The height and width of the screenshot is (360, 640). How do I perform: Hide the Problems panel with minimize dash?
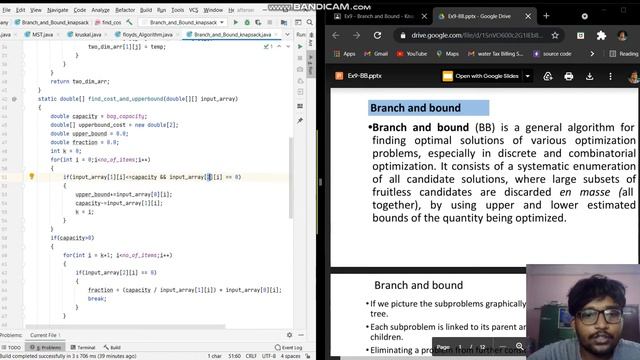click(x=301, y=335)
